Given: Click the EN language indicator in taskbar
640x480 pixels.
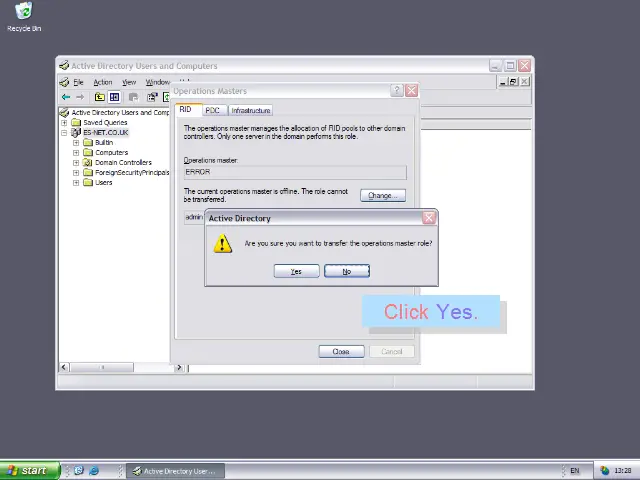Looking at the screenshot, I should click(x=575, y=471).
